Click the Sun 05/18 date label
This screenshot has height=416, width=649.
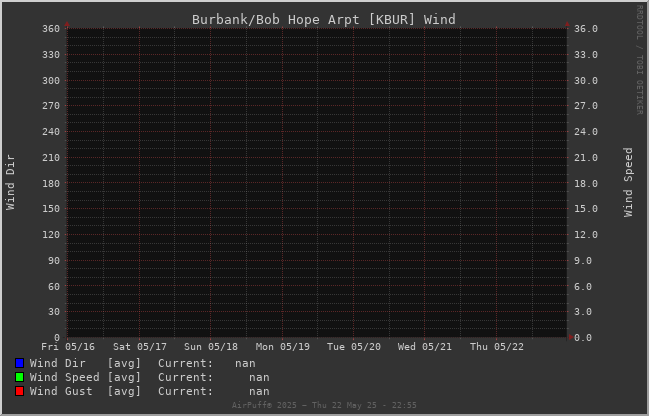click(x=211, y=347)
